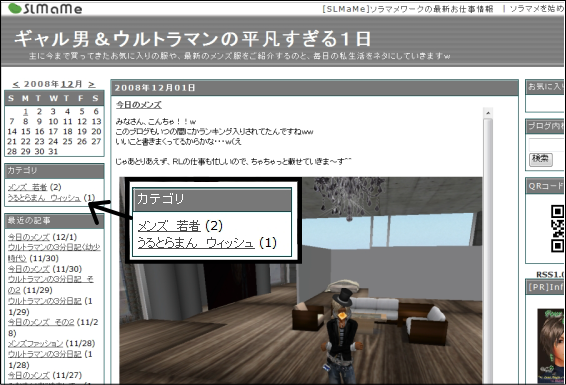
Task: Go to previous month arrow in calendar
Action: coord(16,84)
